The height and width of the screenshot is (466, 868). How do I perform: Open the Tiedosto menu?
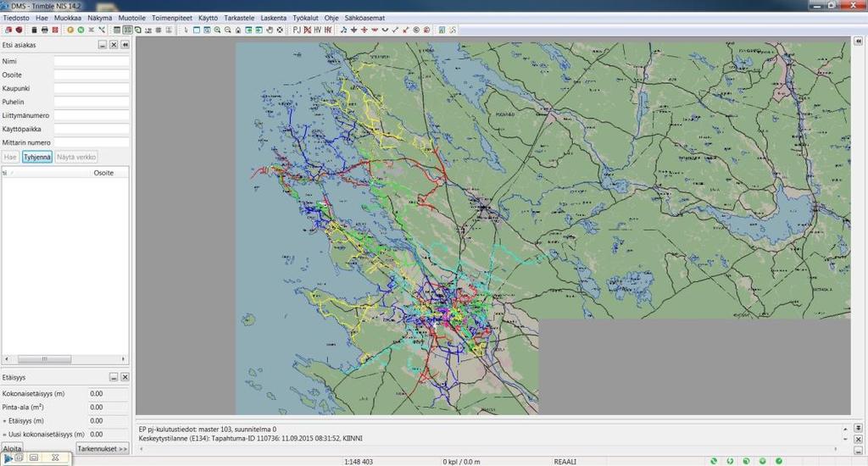(x=16, y=18)
